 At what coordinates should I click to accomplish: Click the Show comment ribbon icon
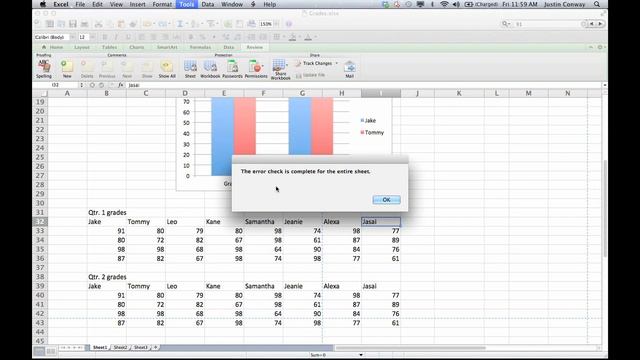(147, 68)
